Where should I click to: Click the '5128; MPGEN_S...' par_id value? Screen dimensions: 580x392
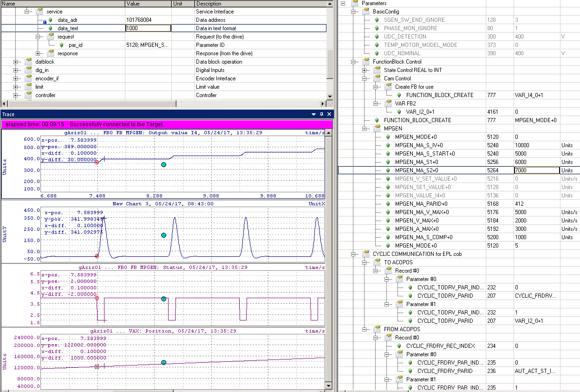click(x=147, y=45)
